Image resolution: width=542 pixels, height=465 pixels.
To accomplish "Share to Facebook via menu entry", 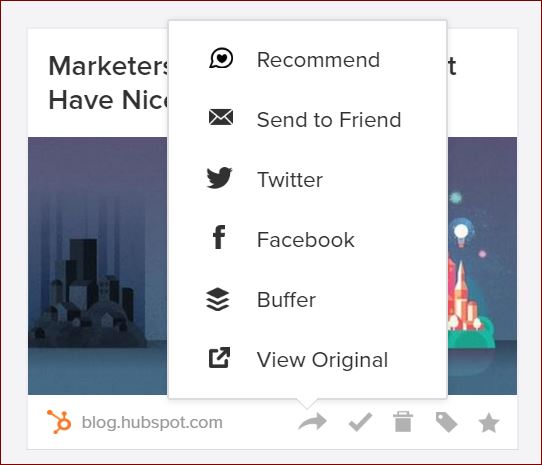I will tap(308, 240).
